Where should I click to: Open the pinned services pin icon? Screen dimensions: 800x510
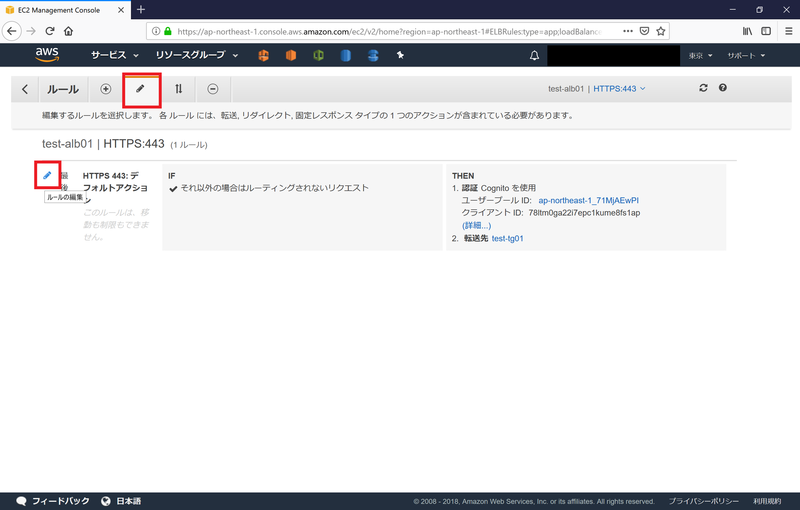point(401,55)
